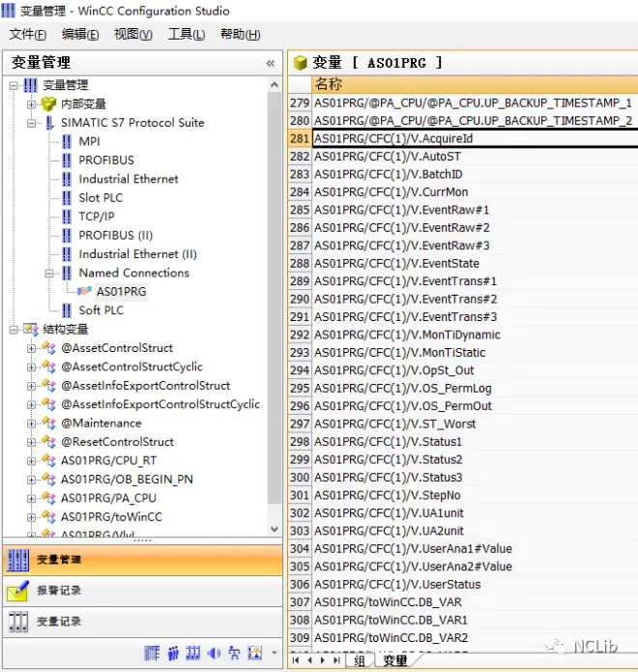Screen dimensions: 638x672
Task: Select the Soft PLC channel icon
Action: tap(67, 310)
